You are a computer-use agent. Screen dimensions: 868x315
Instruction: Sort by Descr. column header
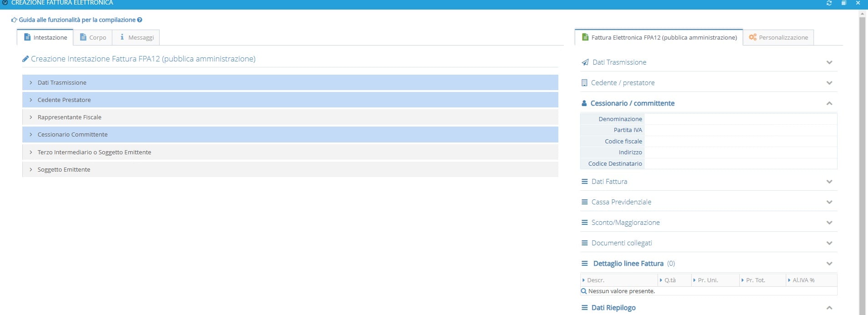coord(596,280)
